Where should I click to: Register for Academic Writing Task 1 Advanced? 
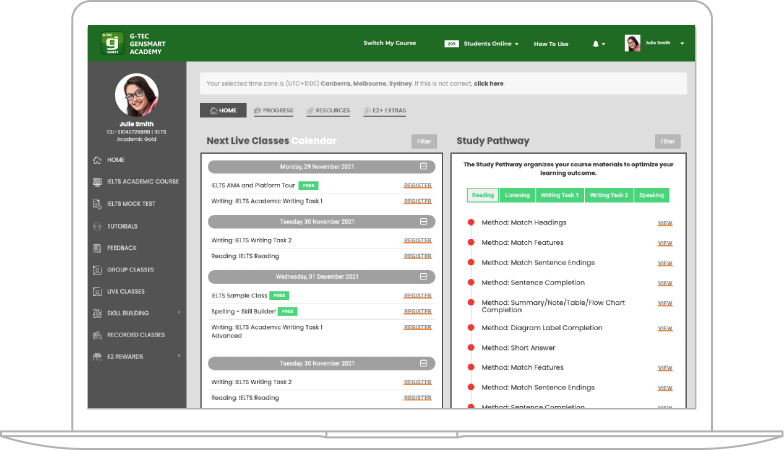(x=418, y=328)
